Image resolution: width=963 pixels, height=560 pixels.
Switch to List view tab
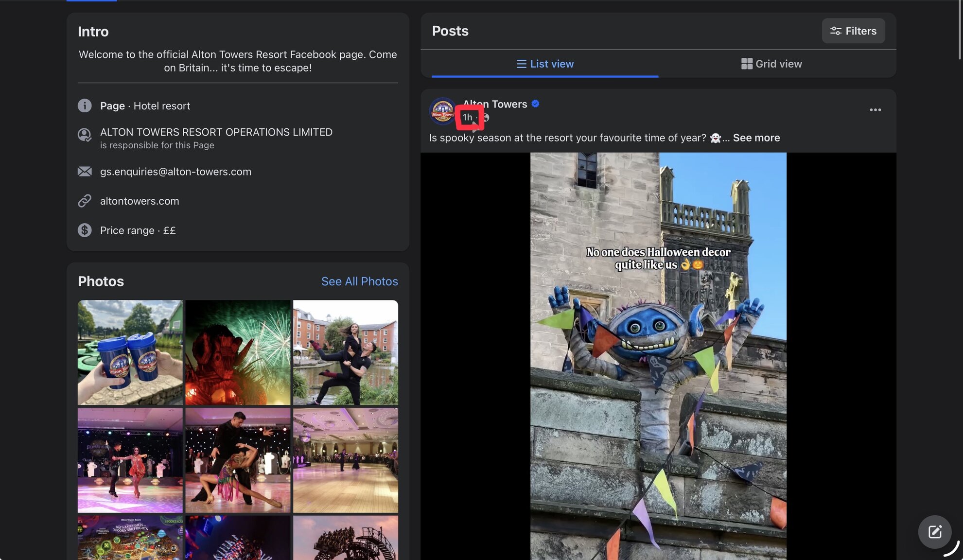(544, 64)
